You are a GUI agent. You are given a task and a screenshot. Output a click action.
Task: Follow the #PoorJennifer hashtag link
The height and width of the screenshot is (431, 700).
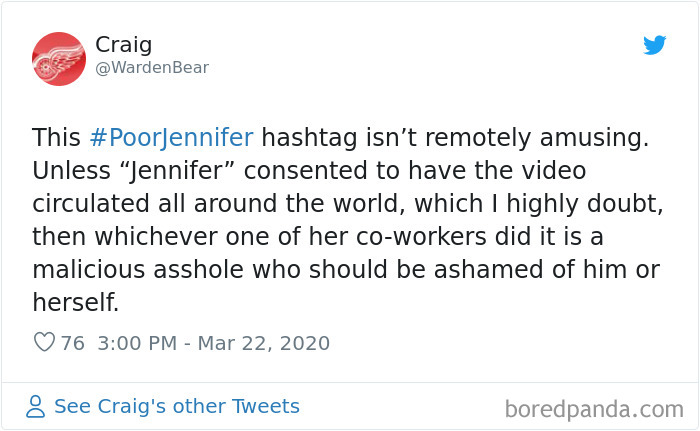coord(171,138)
